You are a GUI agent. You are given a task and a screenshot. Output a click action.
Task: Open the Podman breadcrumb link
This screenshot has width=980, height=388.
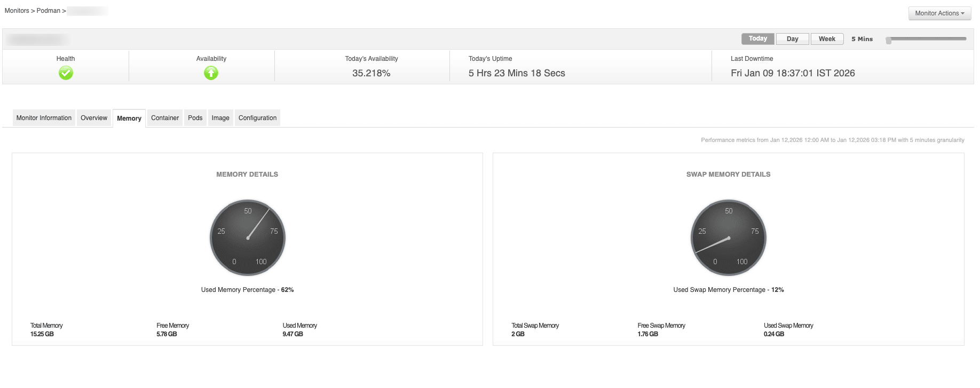pyautogui.click(x=47, y=10)
